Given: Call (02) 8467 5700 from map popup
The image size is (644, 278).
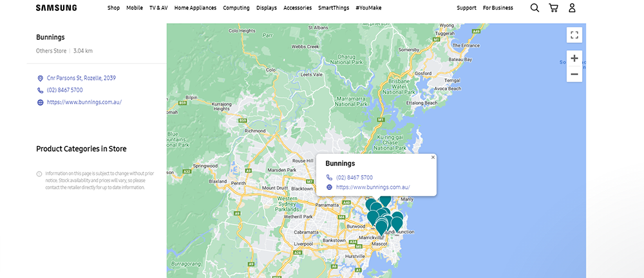Looking at the screenshot, I should point(354,178).
